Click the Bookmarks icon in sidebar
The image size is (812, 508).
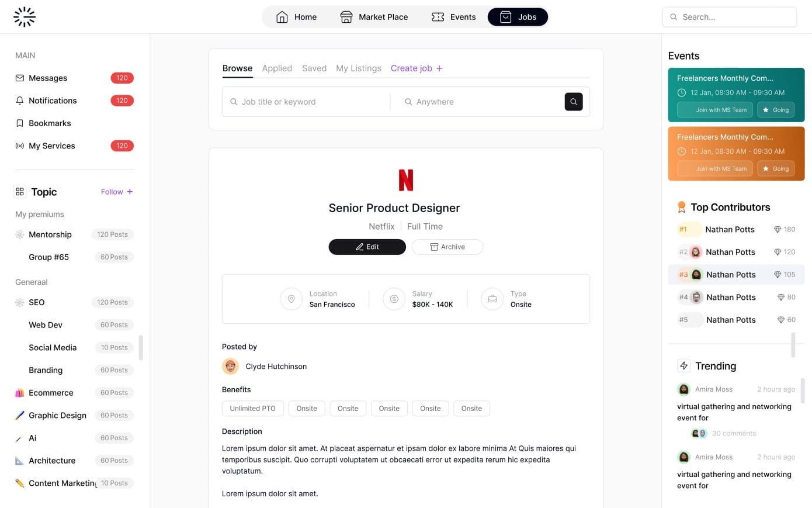pyautogui.click(x=20, y=123)
